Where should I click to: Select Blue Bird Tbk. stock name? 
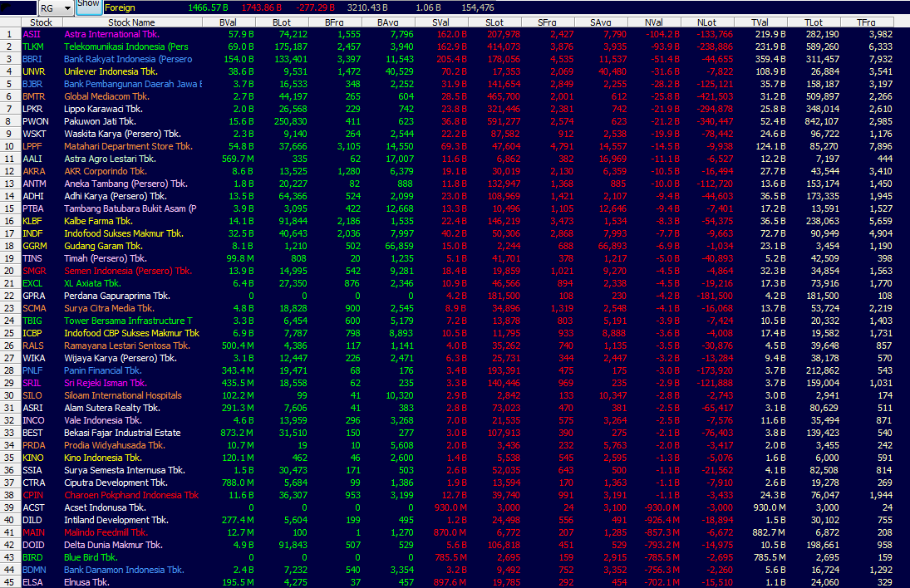(91, 557)
